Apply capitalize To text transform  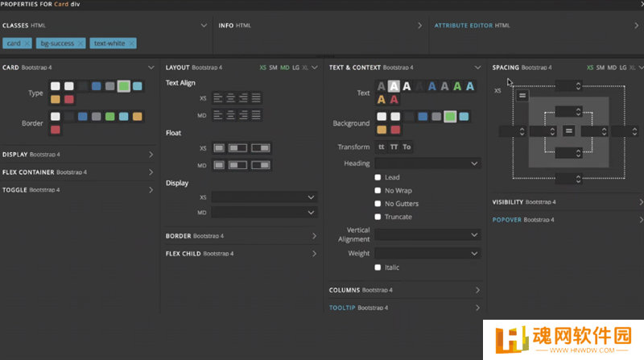[x=407, y=147]
